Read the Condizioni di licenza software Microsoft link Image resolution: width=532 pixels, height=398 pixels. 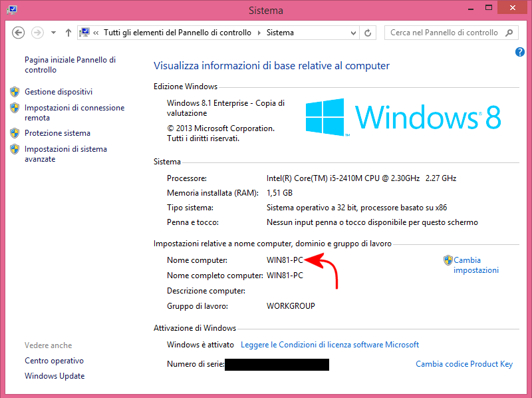coord(329,345)
